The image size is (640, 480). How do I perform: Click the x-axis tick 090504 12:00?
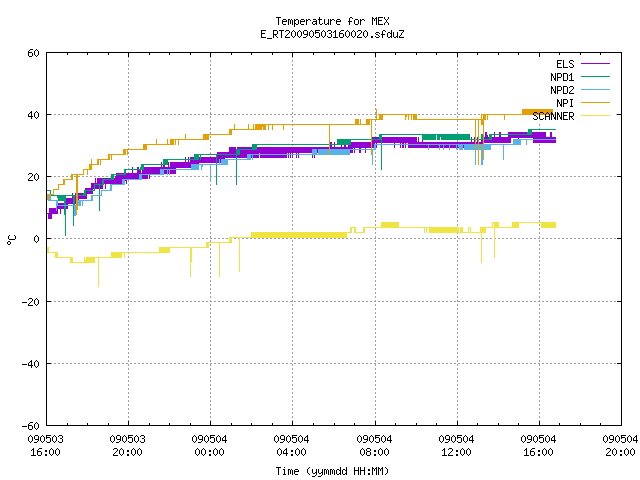(457, 446)
